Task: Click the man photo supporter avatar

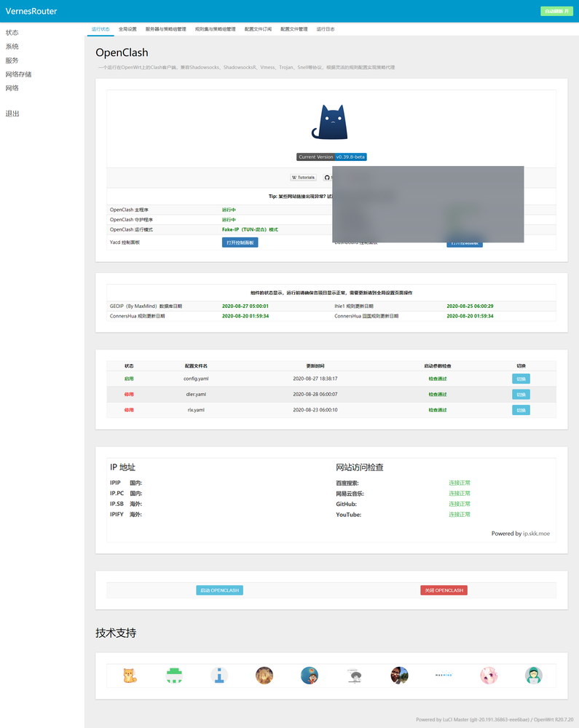Action: pos(399,675)
